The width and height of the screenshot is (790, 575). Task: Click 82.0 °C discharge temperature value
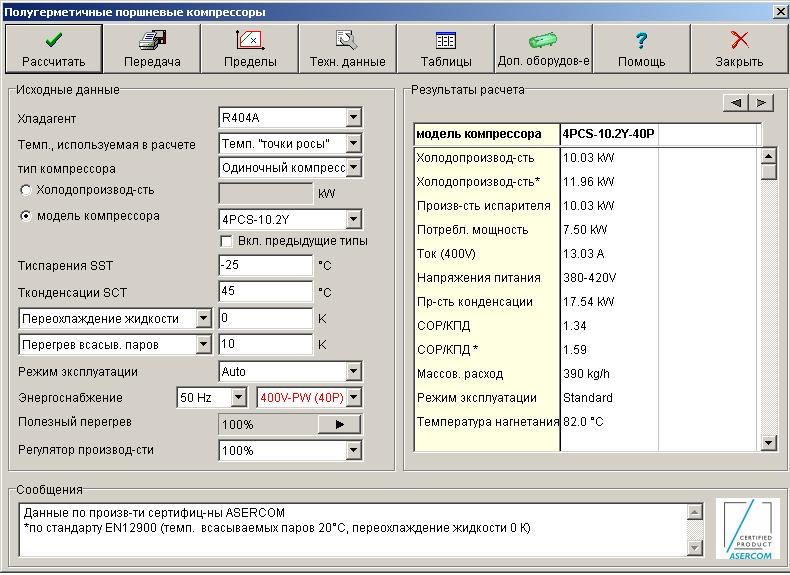click(583, 422)
